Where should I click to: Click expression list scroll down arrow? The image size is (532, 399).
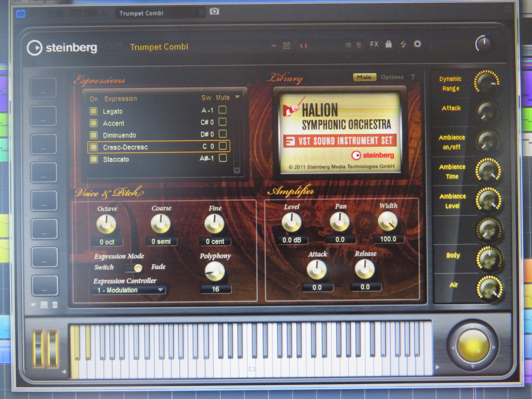tap(237, 170)
